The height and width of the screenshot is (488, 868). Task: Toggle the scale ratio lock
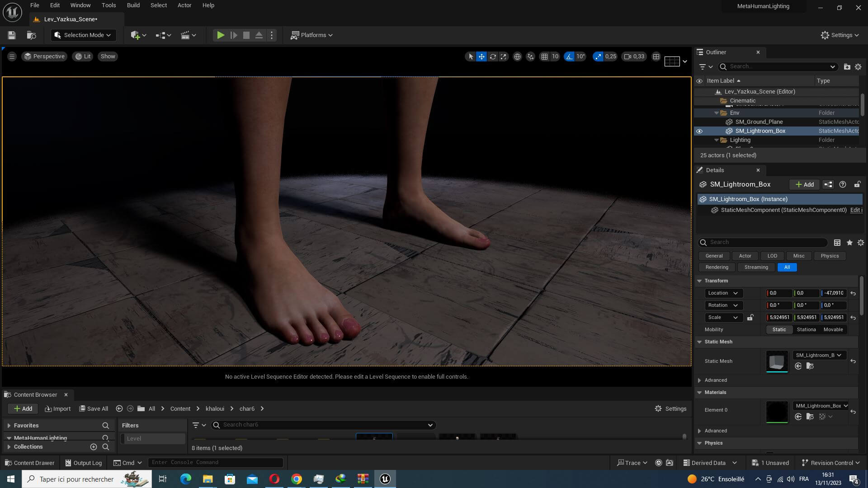pos(750,317)
